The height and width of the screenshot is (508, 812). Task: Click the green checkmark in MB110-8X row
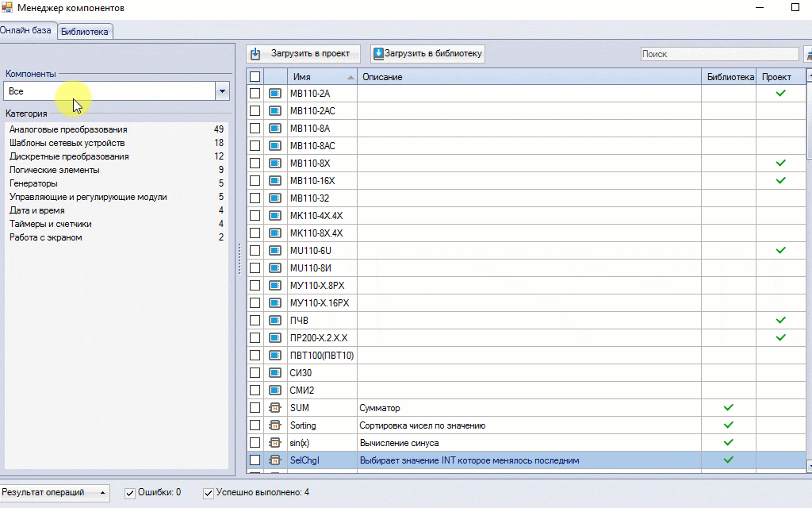click(x=780, y=164)
